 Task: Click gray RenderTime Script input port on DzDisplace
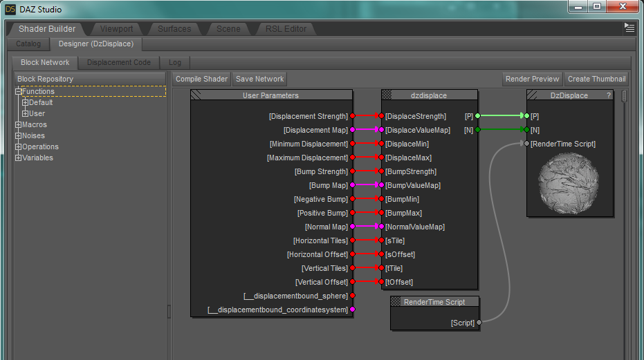pyautogui.click(x=526, y=144)
